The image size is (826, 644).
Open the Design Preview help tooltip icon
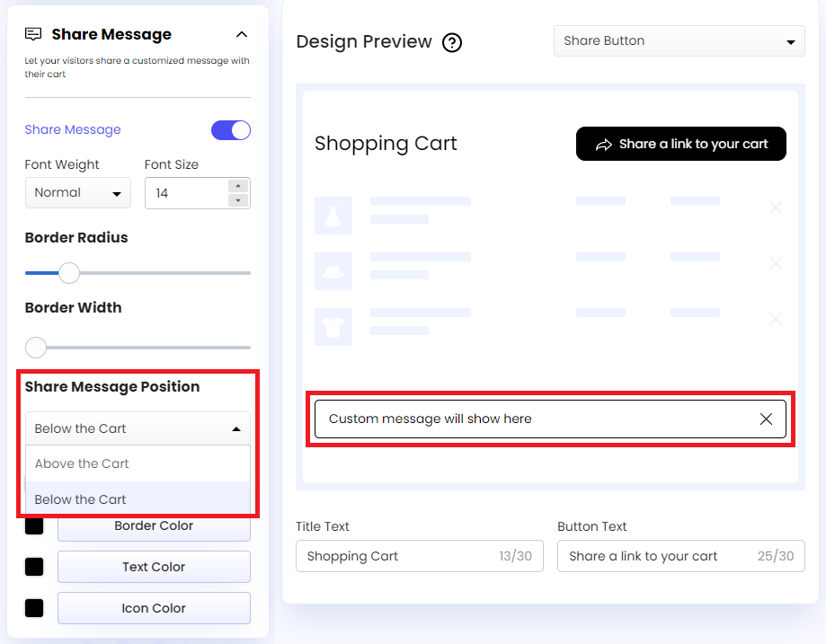click(x=452, y=42)
